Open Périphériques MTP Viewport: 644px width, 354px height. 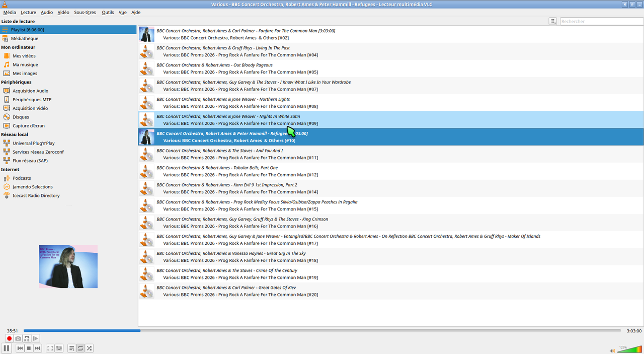(x=68, y=99)
